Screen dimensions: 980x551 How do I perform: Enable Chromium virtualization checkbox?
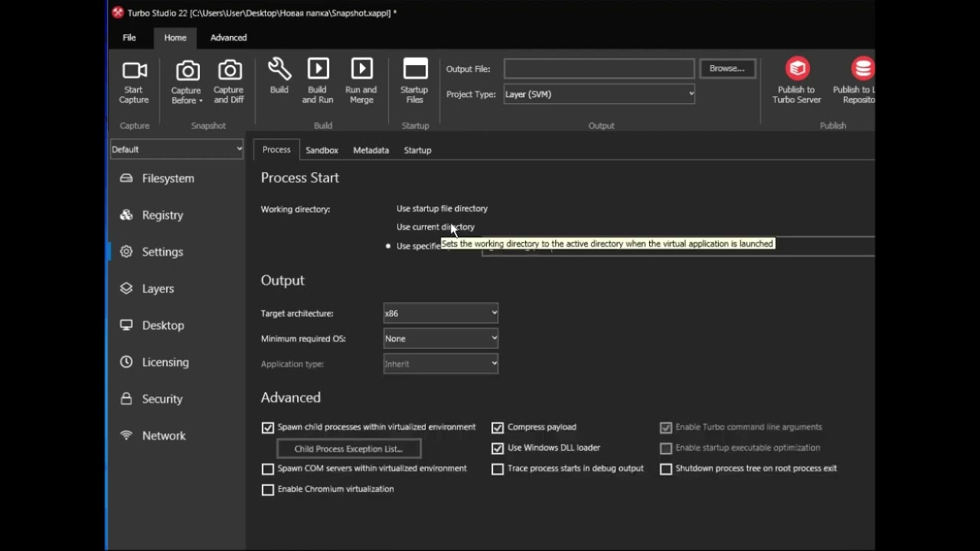coord(268,490)
